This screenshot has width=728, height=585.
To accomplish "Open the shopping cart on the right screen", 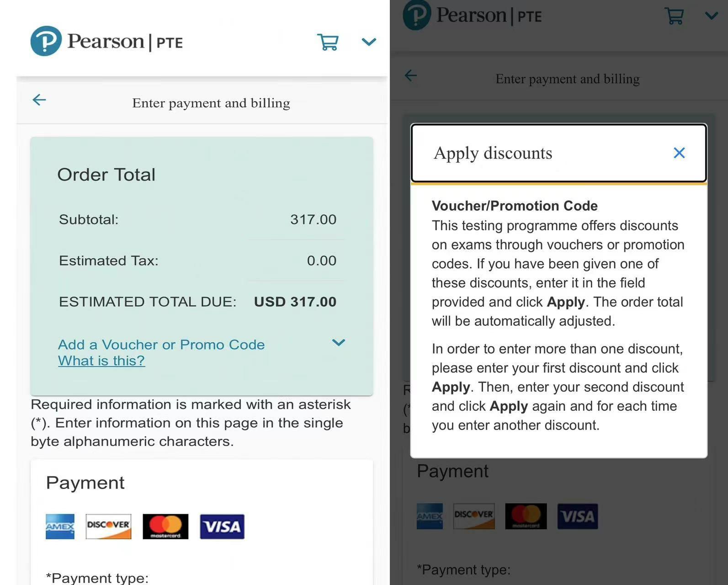I will click(674, 15).
